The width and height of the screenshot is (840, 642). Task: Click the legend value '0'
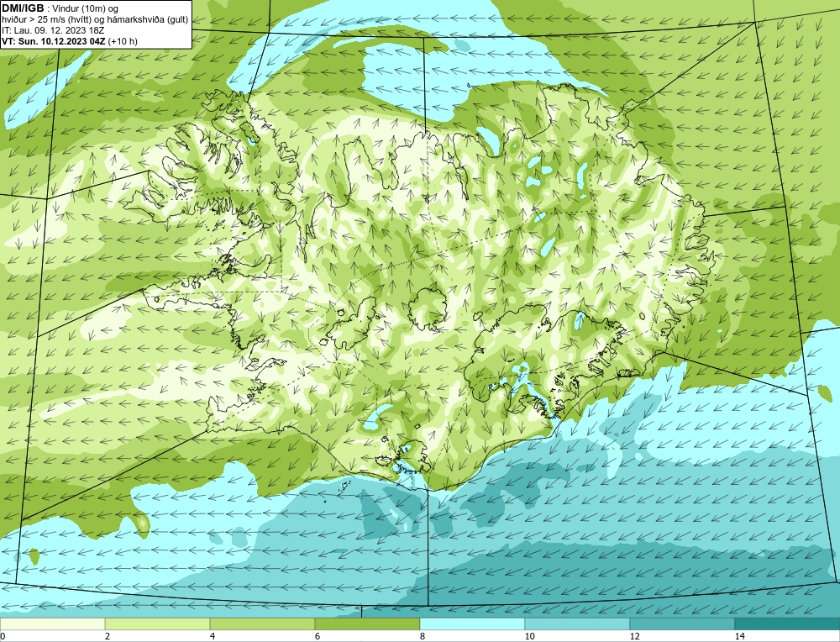click(x=3, y=636)
